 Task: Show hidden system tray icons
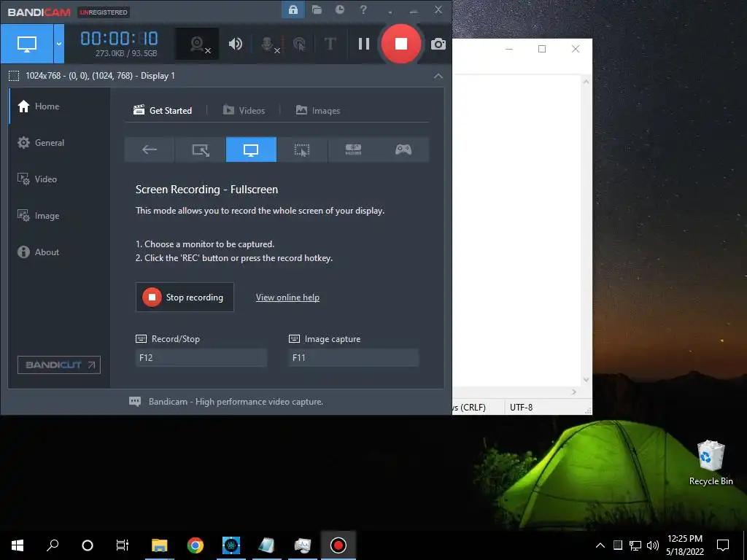[600, 545]
